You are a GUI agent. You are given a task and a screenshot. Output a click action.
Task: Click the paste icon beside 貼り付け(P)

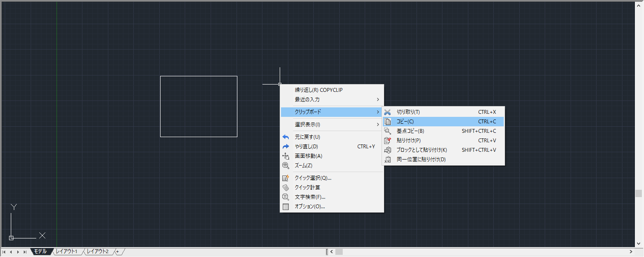click(x=387, y=141)
